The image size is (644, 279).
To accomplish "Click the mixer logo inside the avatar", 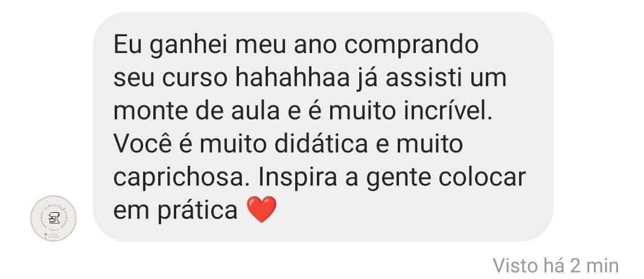I will 54,219.
